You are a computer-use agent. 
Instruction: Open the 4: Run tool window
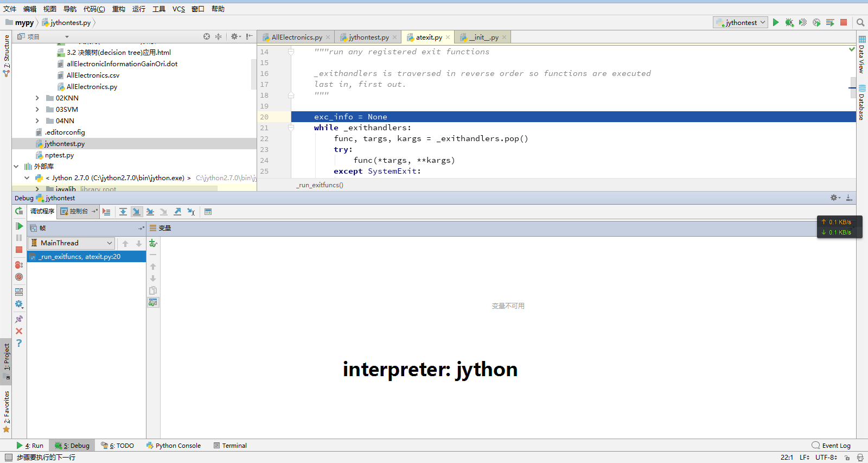[30, 446]
